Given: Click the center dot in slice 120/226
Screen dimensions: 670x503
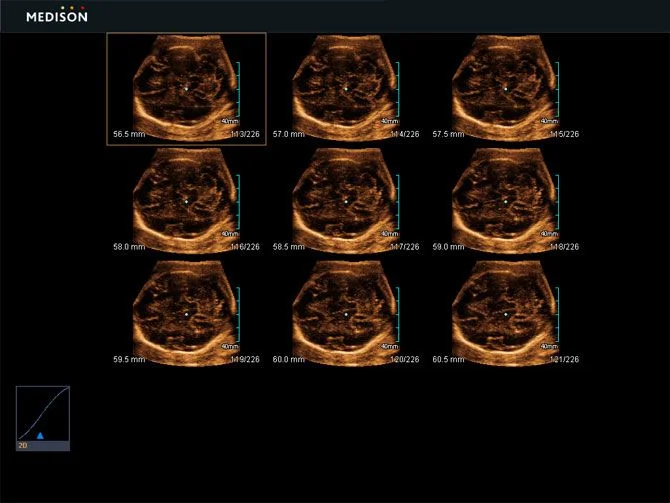Looking at the screenshot, I should tap(346, 315).
